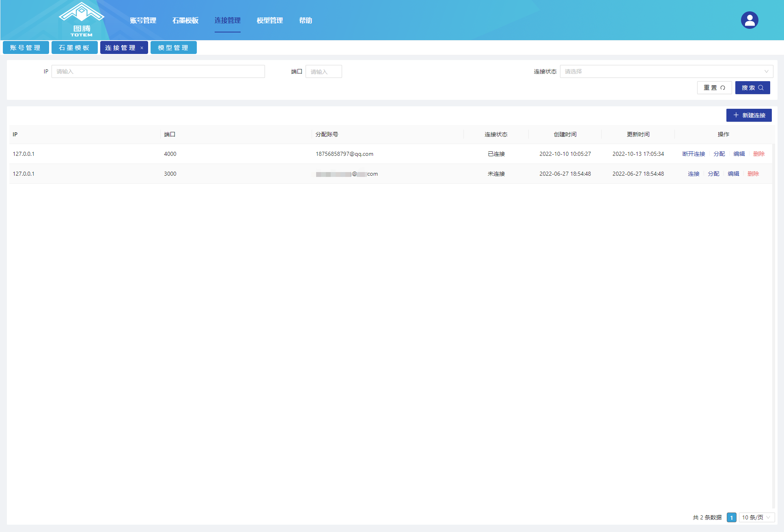Click 分配 for port 3000 row
Image resolution: width=784 pixels, height=532 pixels.
pos(713,174)
